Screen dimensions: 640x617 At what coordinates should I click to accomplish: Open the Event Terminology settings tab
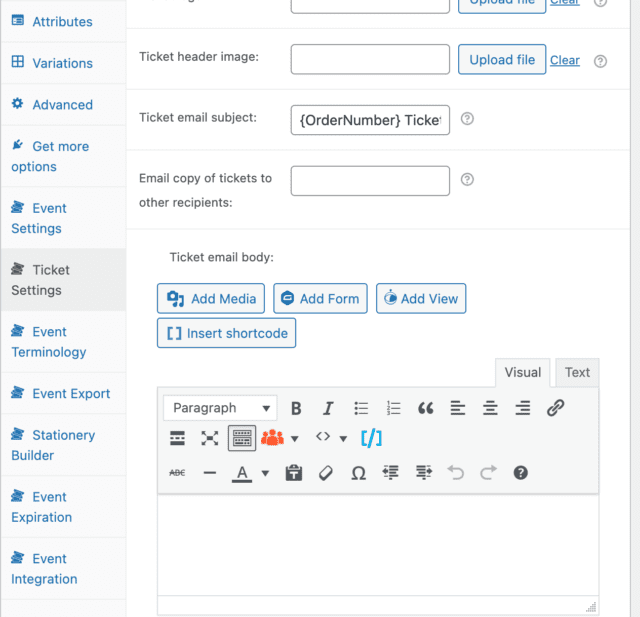tap(49, 342)
